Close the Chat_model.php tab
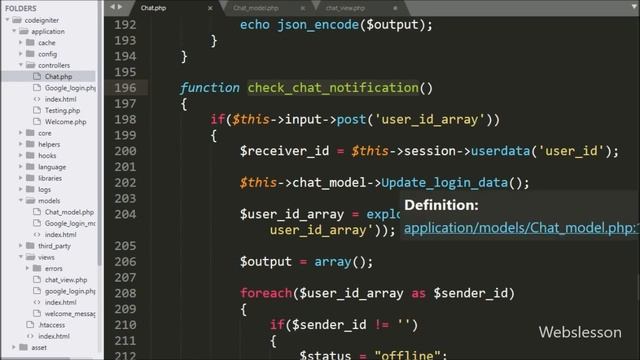Screen dimensions: 640x360 point(302,8)
